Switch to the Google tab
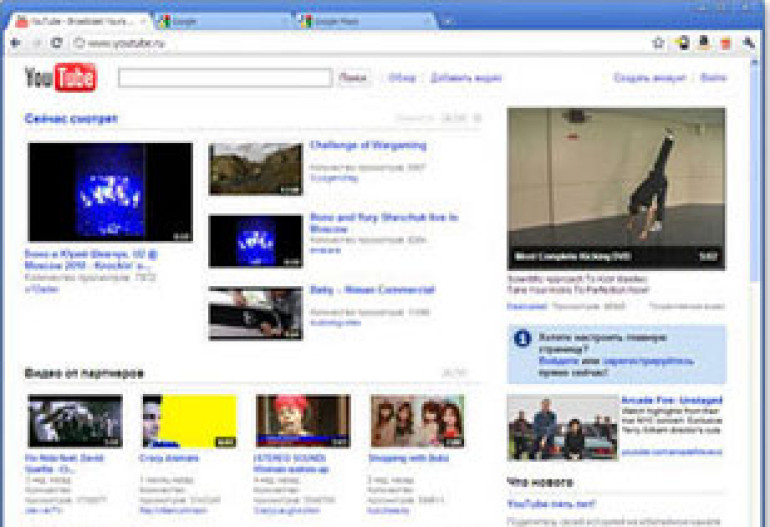 click(x=223, y=21)
